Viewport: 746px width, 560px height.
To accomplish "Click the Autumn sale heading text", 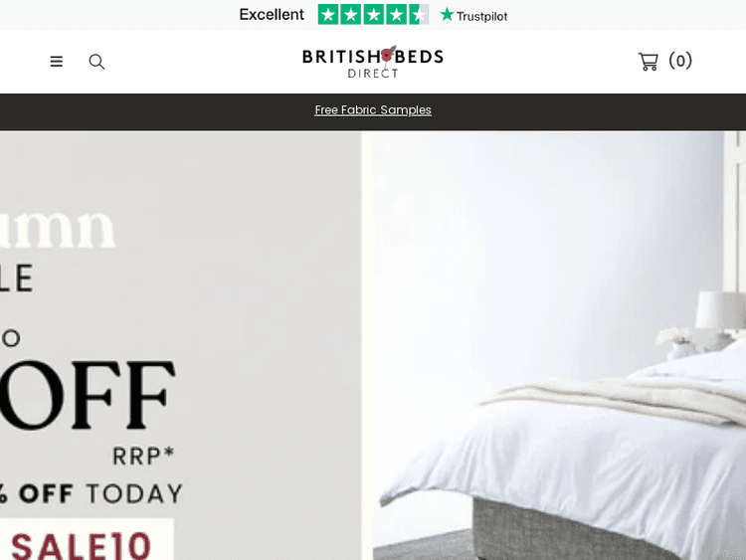I will point(57,228).
